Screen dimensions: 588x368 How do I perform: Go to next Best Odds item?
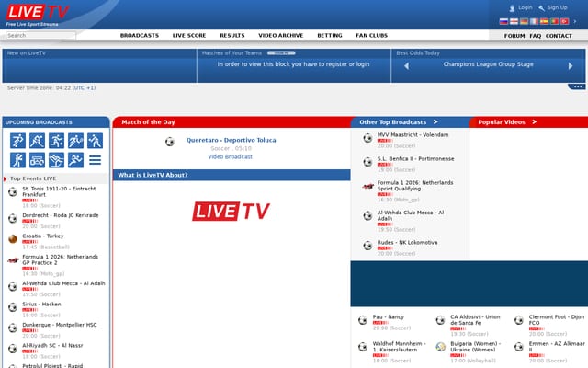click(571, 66)
